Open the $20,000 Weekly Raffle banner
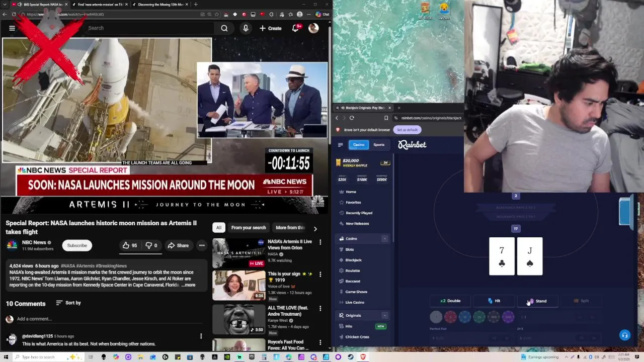The image size is (644, 362). (362, 162)
